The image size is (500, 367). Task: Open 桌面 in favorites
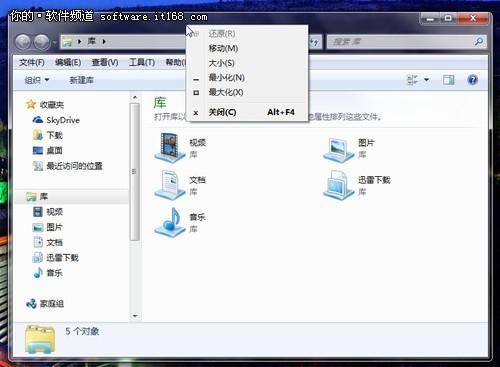click(55, 151)
